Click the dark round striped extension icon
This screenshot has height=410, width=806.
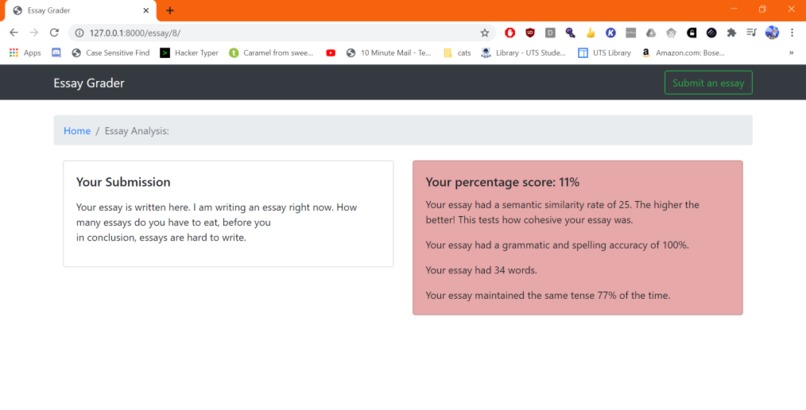tap(711, 33)
